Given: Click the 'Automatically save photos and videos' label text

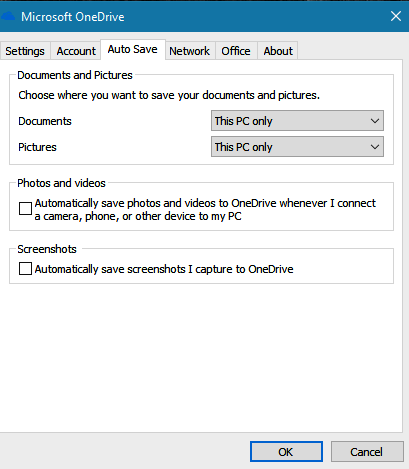Looking at the screenshot, I should coord(205,209).
